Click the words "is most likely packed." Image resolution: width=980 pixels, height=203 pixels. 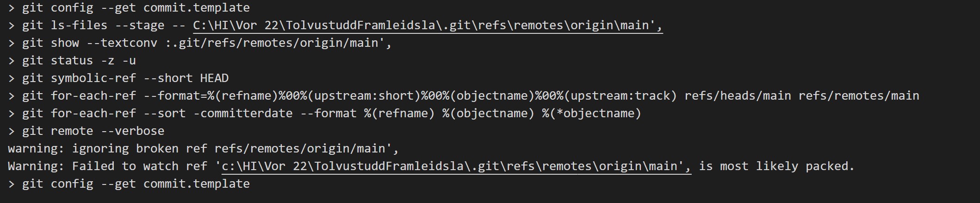(776, 166)
